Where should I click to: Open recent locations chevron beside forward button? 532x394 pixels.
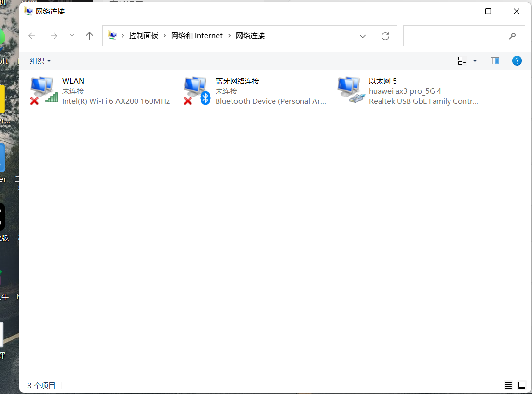[x=72, y=35]
